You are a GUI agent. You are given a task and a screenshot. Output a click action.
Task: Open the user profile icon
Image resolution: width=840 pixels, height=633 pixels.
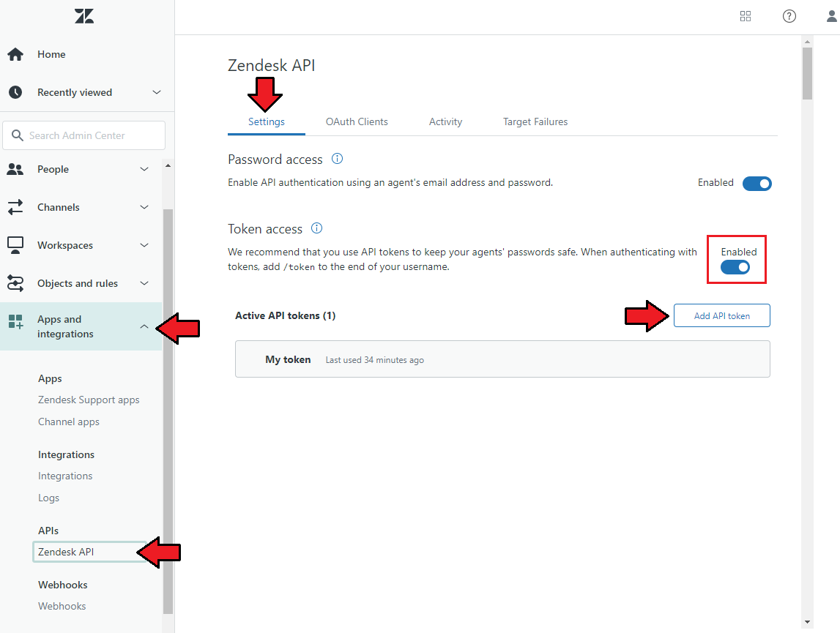tap(832, 16)
